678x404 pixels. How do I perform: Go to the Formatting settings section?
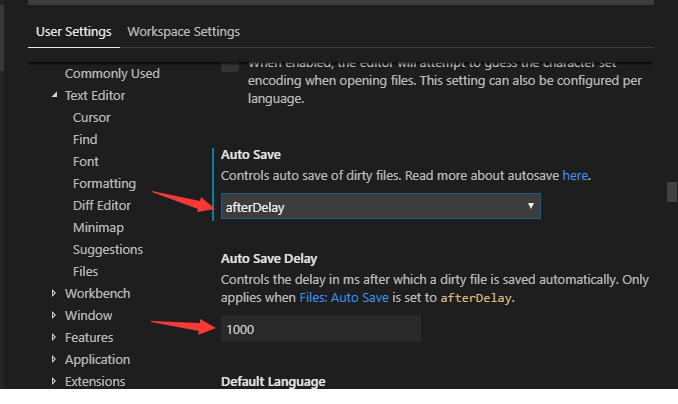pos(104,184)
